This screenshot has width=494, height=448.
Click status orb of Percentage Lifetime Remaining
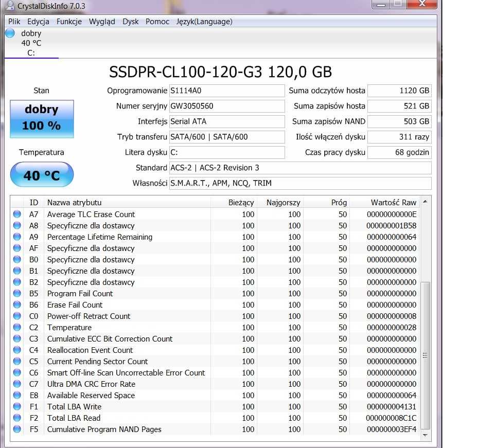pos(17,237)
